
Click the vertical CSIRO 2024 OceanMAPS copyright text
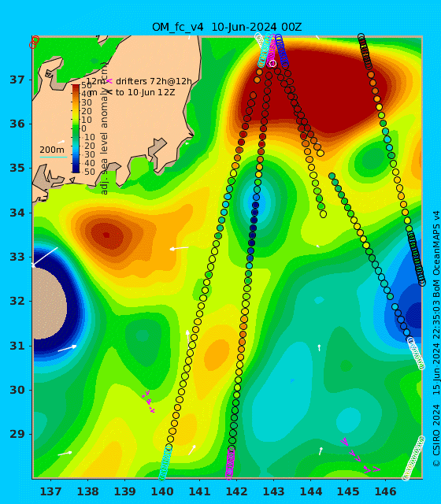pyautogui.click(x=435, y=339)
